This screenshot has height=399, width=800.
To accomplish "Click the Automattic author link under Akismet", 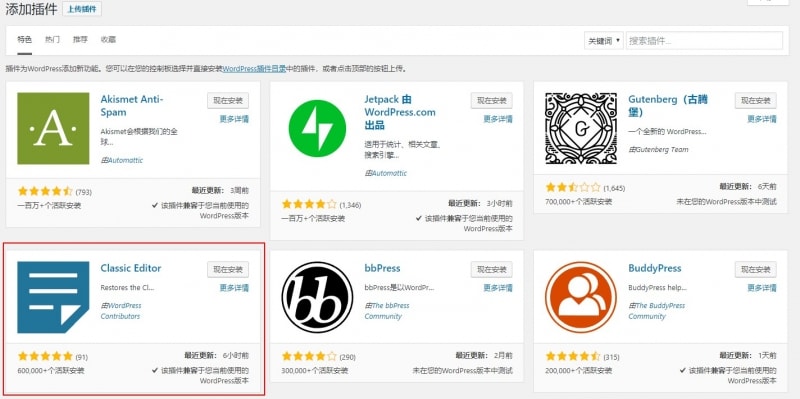I will click(x=125, y=160).
